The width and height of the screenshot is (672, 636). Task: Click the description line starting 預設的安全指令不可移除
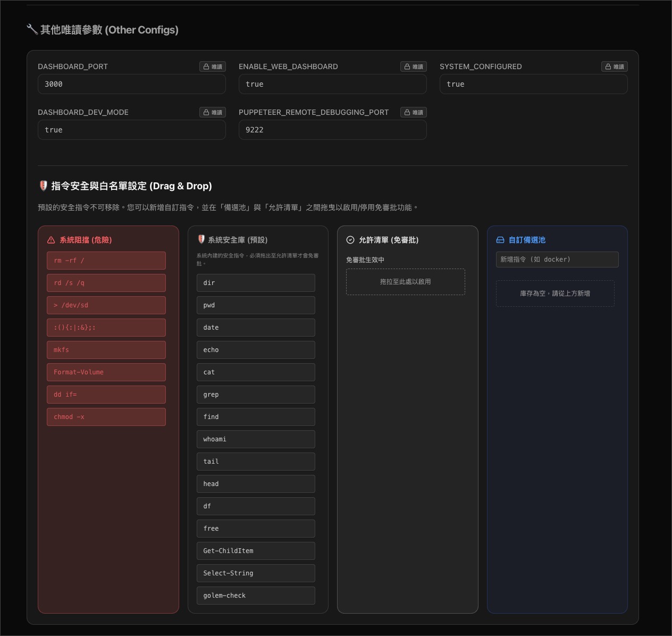(x=228, y=207)
